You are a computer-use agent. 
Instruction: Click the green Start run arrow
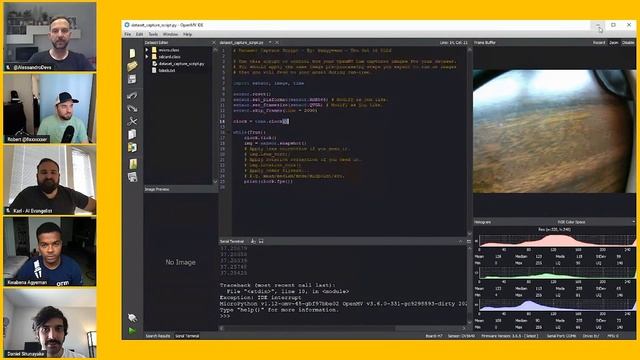(132, 331)
